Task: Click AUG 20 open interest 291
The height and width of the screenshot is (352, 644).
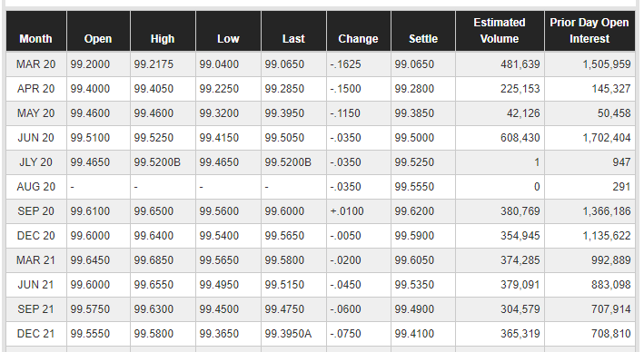Action: [x=622, y=187]
